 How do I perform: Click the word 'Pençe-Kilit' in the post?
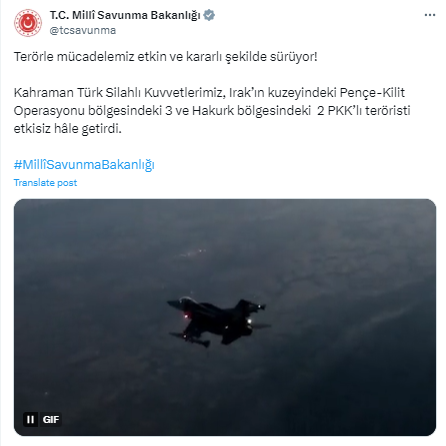(x=372, y=93)
